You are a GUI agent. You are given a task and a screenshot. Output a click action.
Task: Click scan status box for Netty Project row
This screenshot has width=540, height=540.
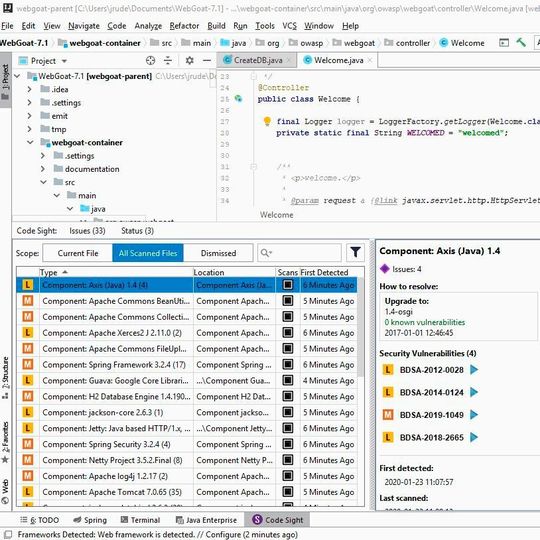click(x=288, y=460)
